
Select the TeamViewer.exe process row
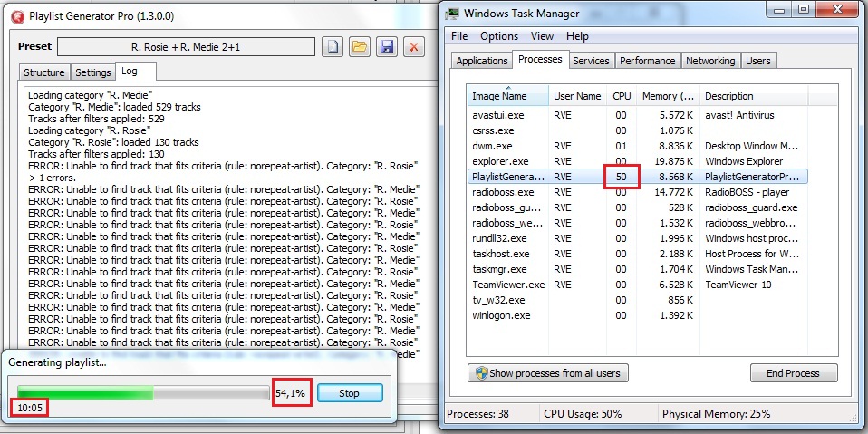point(637,285)
